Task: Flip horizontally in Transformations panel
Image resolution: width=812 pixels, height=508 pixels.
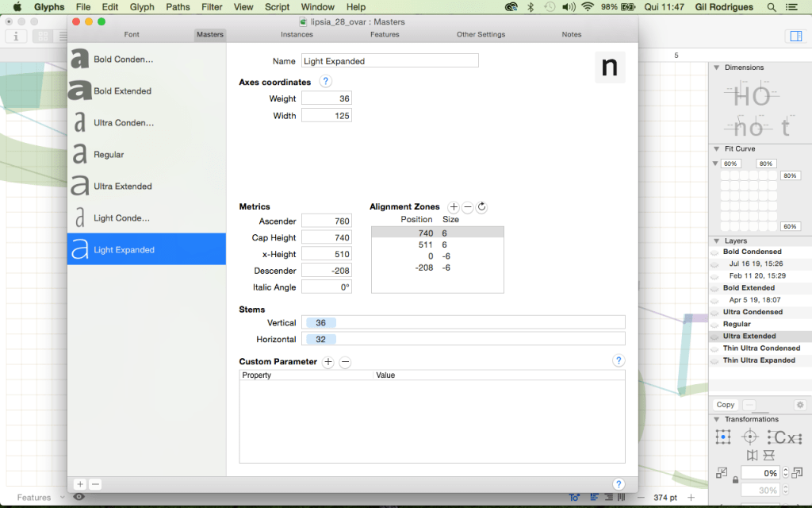Action: [752, 456]
